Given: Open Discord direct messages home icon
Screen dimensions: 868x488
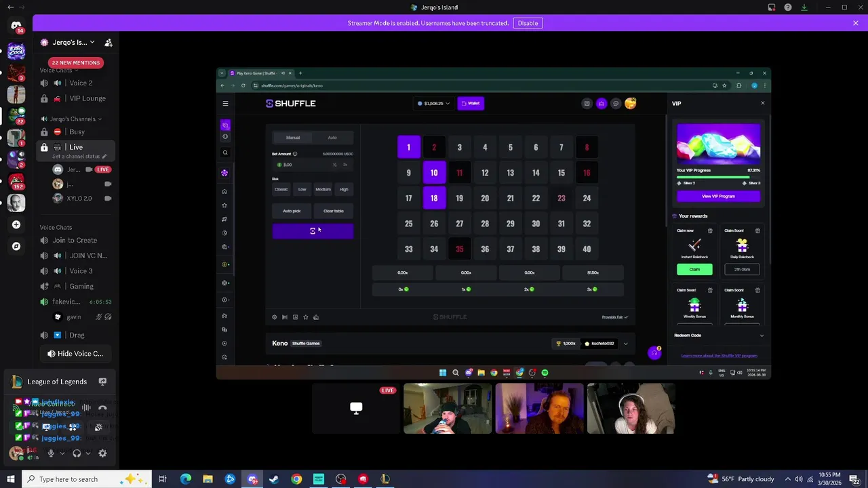Looking at the screenshot, I should (16, 25).
